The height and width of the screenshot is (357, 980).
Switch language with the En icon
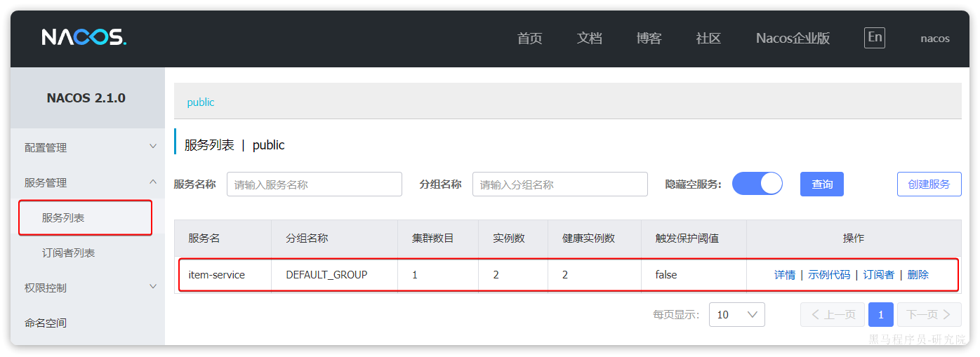pyautogui.click(x=874, y=38)
